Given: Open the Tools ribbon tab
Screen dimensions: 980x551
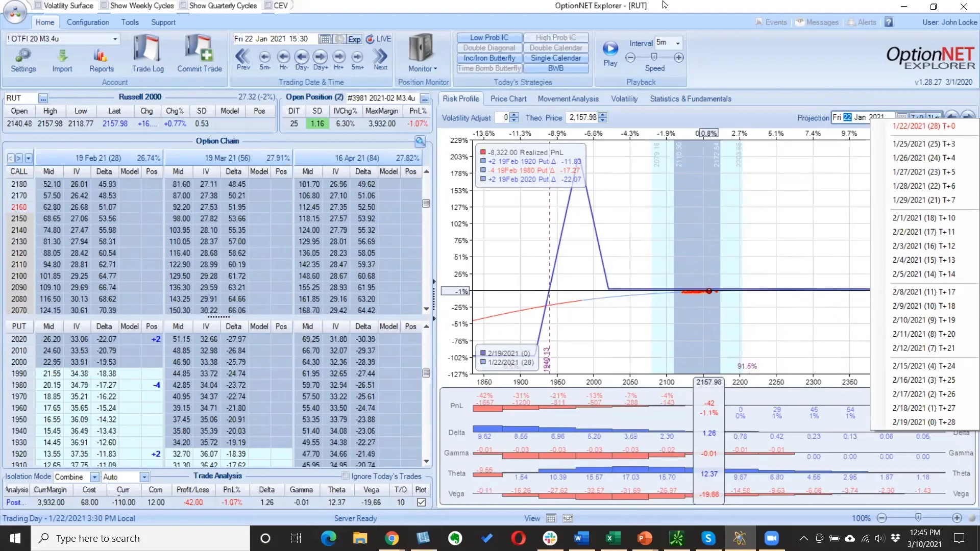Looking at the screenshot, I should point(130,22).
